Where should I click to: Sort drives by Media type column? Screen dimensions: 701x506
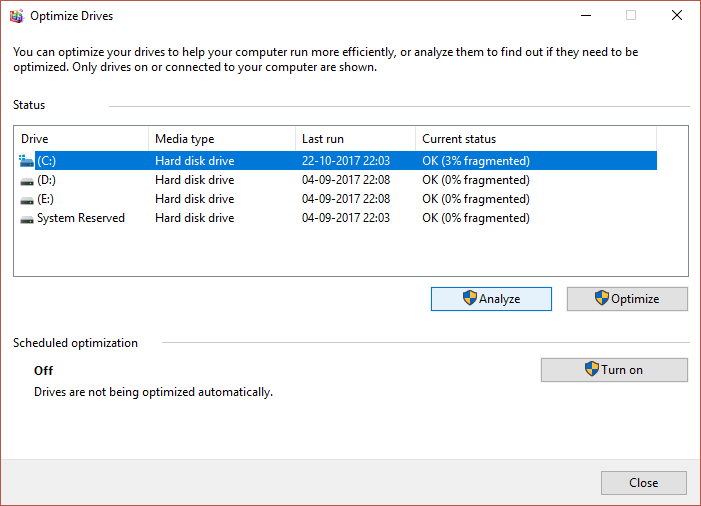point(221,139)
